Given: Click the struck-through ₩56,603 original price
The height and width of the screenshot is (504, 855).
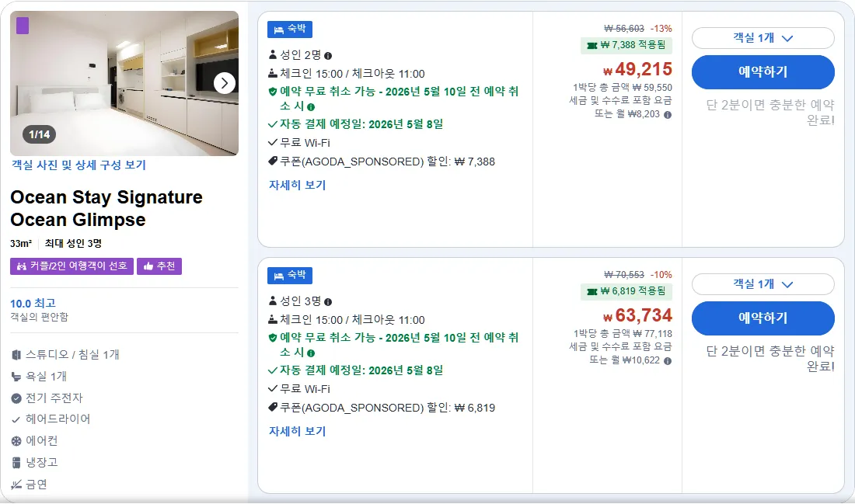Looking at the screenshot, I should (x=624, y=29).
